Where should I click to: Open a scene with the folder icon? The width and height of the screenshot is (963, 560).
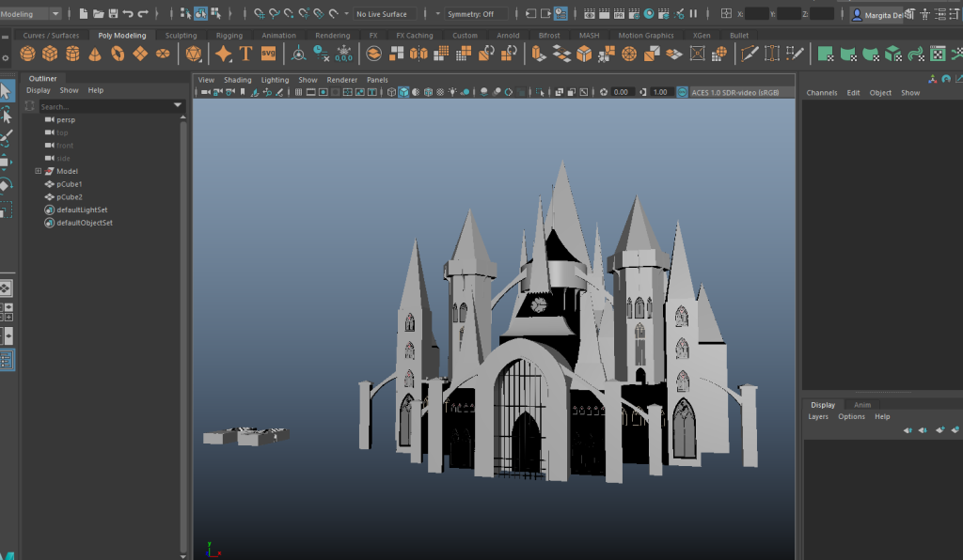98,13
